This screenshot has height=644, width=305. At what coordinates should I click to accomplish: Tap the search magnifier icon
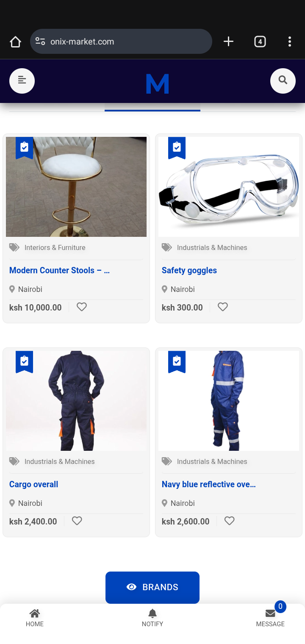pos(283,80)
